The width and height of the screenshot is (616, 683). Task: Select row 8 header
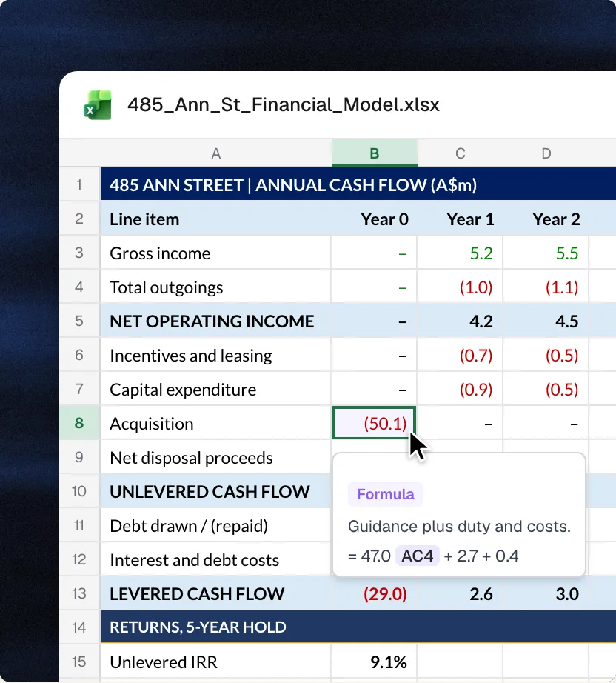coord(79,422)
